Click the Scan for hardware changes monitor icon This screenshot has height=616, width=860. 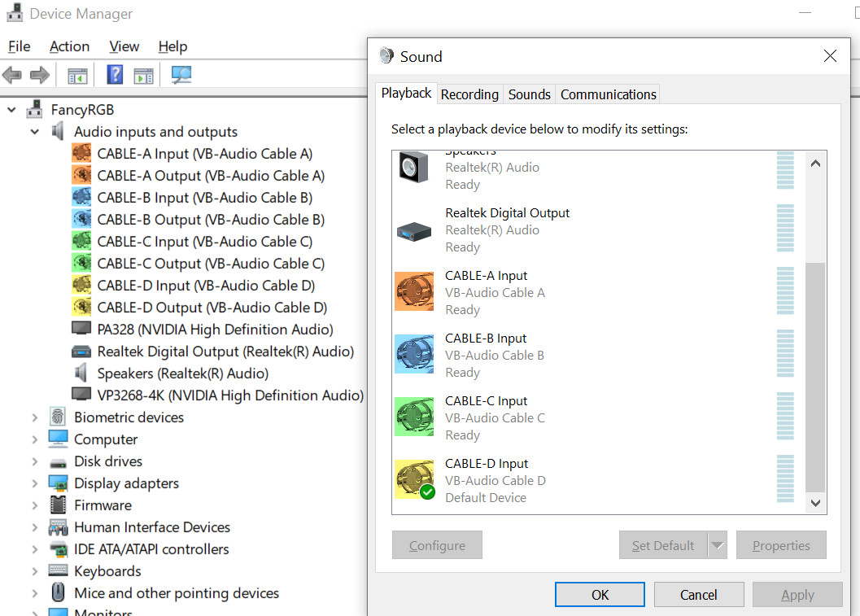click(181, 75)
